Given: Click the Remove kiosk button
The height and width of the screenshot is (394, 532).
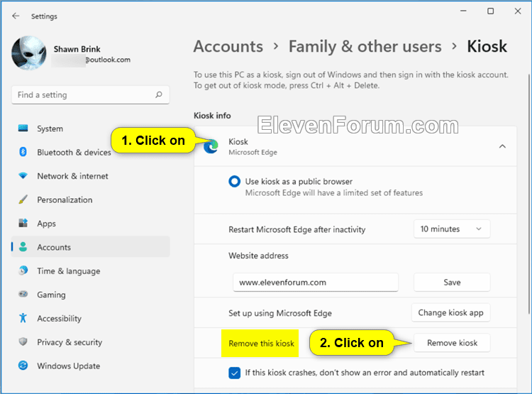Looking at the screenshot, I should (x=452, y=343).
